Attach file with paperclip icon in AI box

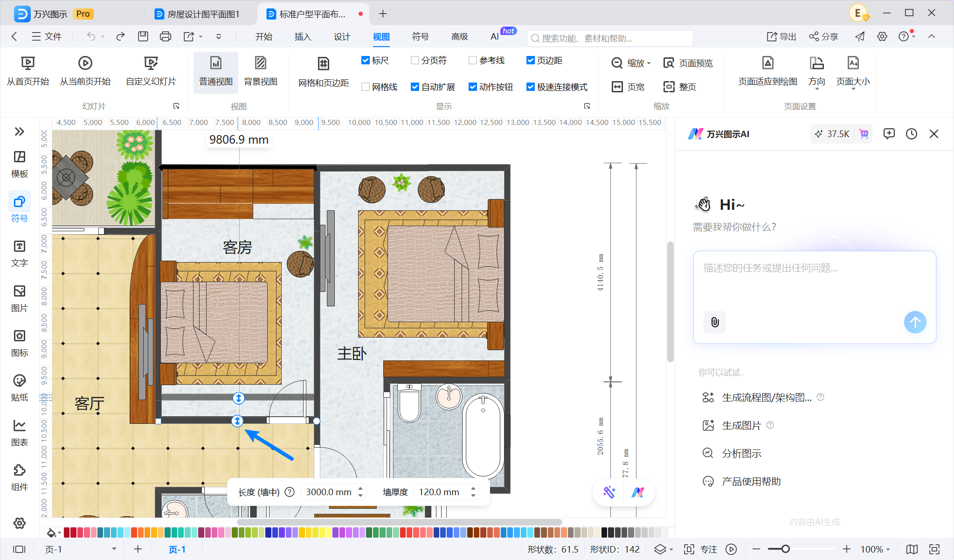coord(715,322)
